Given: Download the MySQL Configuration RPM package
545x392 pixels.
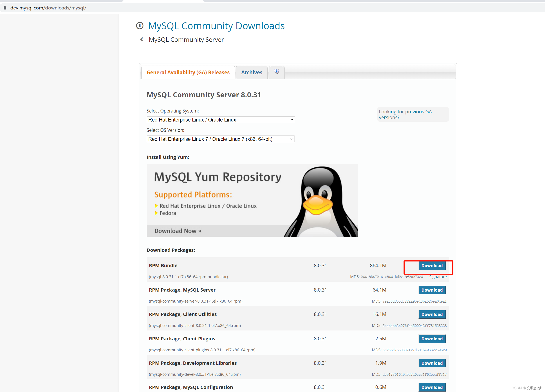Looking at the screenshot, I should click(432, 387).
